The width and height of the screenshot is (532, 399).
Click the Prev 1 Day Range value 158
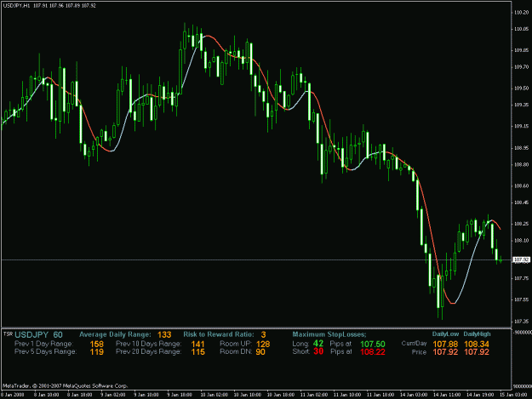(97, 344)
